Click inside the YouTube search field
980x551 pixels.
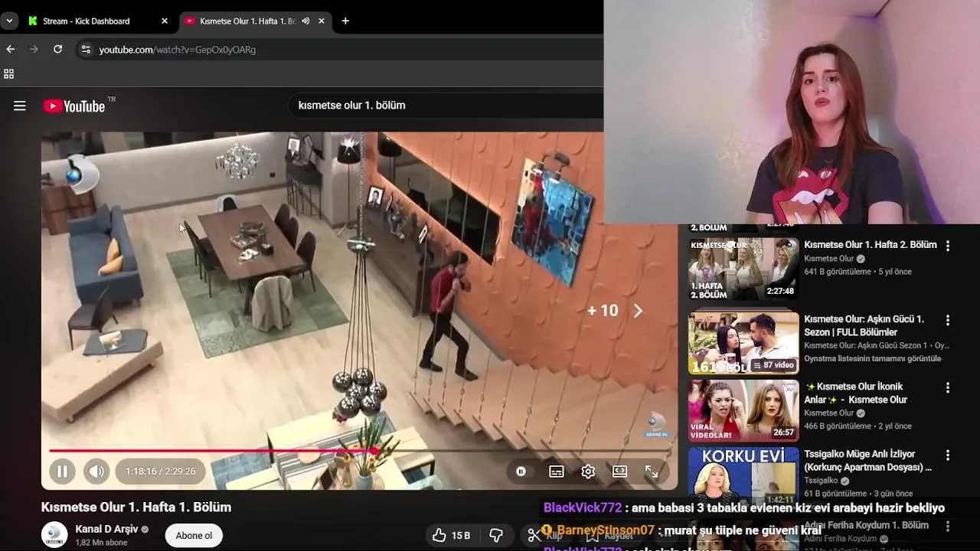click(444, 106)
